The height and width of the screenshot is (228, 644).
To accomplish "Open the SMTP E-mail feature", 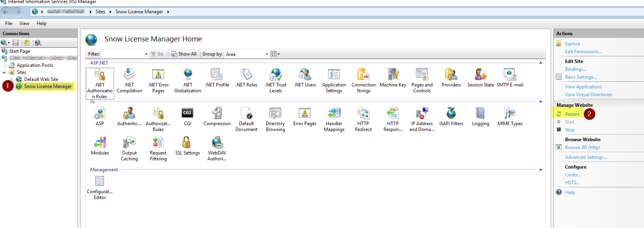I will (x=510, y=78).
